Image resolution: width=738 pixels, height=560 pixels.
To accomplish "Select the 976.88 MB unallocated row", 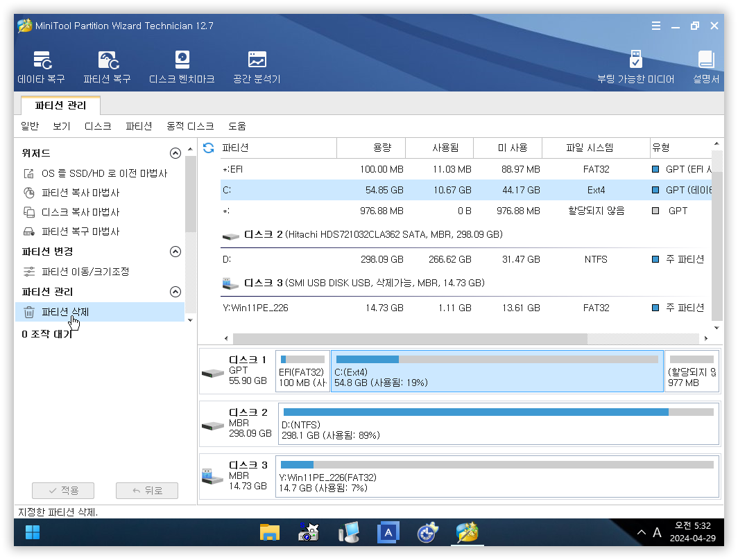I will (x=466, y=211).
